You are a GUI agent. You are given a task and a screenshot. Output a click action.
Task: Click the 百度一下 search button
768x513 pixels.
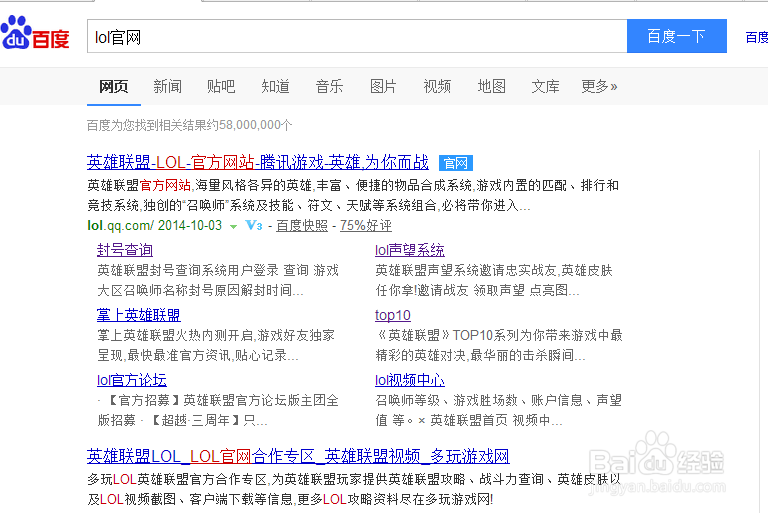pos(677,36)
